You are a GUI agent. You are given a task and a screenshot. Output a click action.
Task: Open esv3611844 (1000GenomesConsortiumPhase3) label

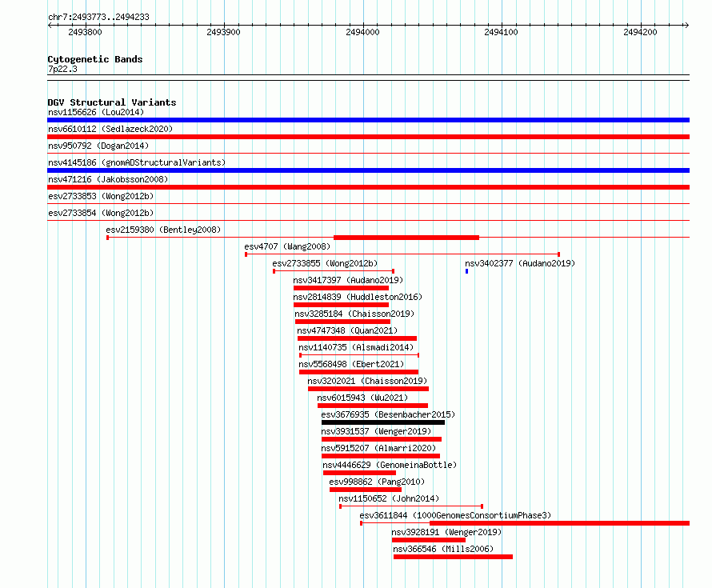[455, 515]
